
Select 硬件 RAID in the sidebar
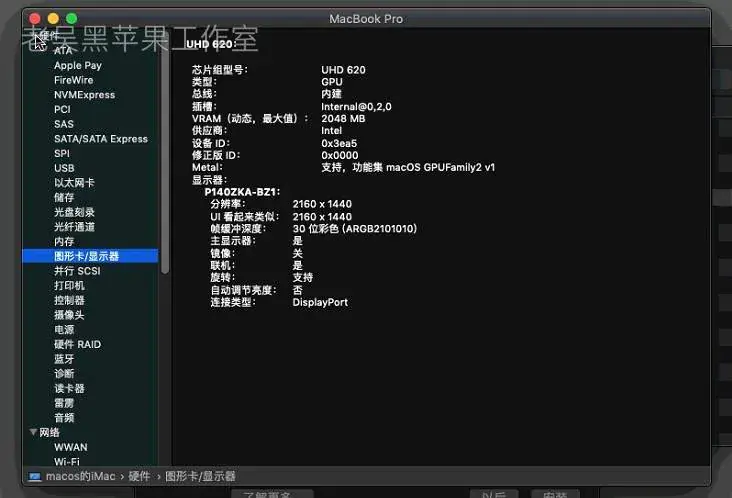pyautogui.click(x=77, y=344)
